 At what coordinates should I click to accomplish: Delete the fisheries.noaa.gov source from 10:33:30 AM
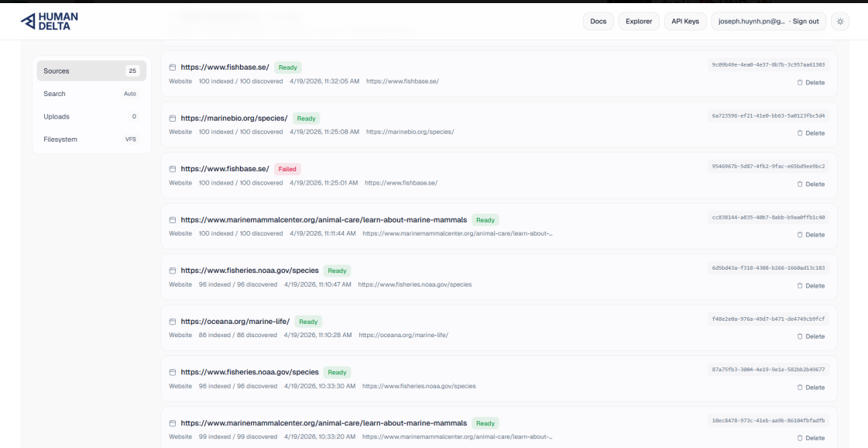pyautogui.click(x=811, y=388)
